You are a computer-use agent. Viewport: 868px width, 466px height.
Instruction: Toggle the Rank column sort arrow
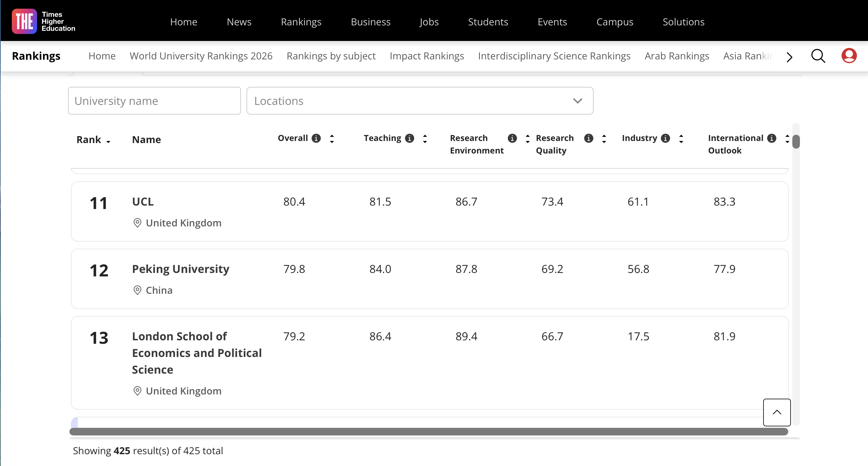[108, 141]
